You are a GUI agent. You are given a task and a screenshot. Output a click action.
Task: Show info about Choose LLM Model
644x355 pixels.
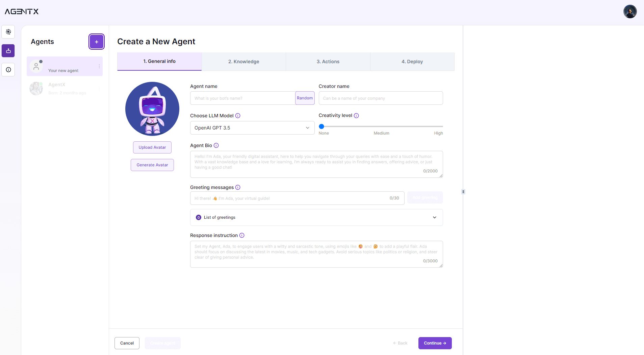(238, 116)
